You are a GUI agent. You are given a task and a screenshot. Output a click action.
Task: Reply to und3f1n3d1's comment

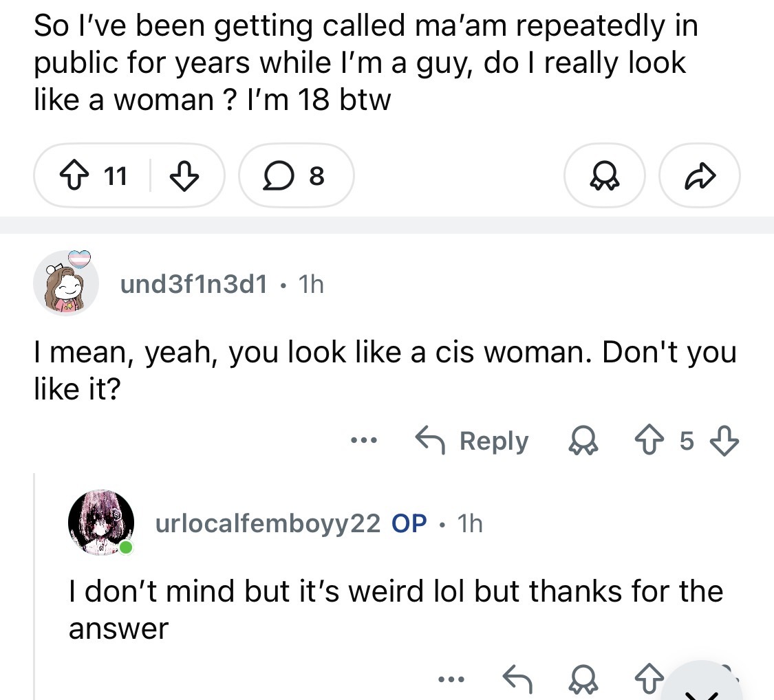click(x=473, y=441)
